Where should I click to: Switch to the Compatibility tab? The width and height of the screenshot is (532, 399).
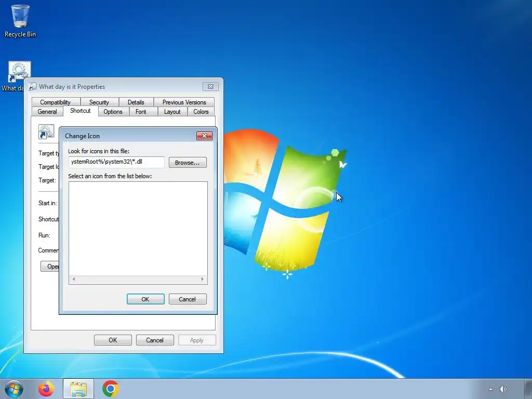point(56,102)
